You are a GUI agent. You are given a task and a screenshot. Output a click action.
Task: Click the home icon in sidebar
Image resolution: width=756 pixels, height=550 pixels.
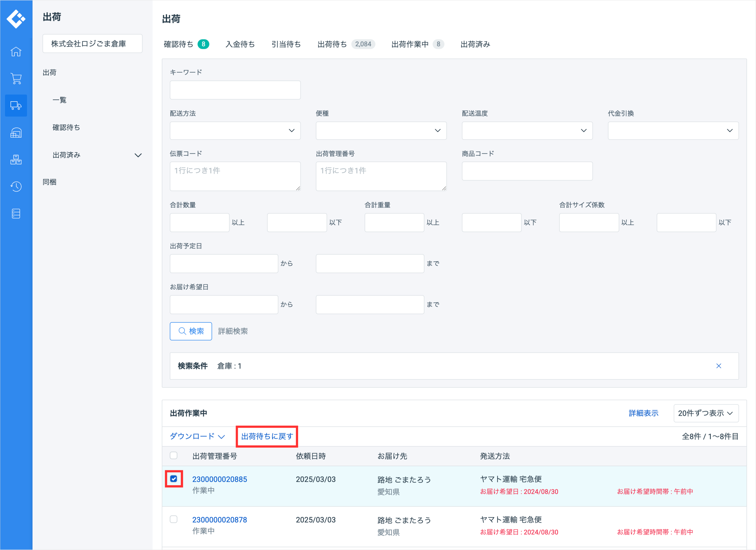pos(16,52)
